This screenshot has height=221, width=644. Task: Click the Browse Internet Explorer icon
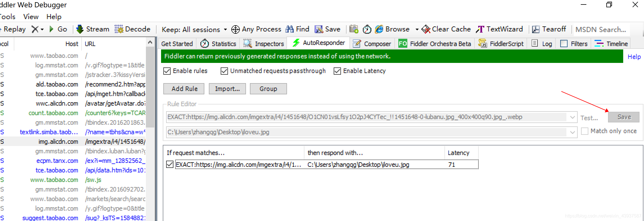(379, 29)
